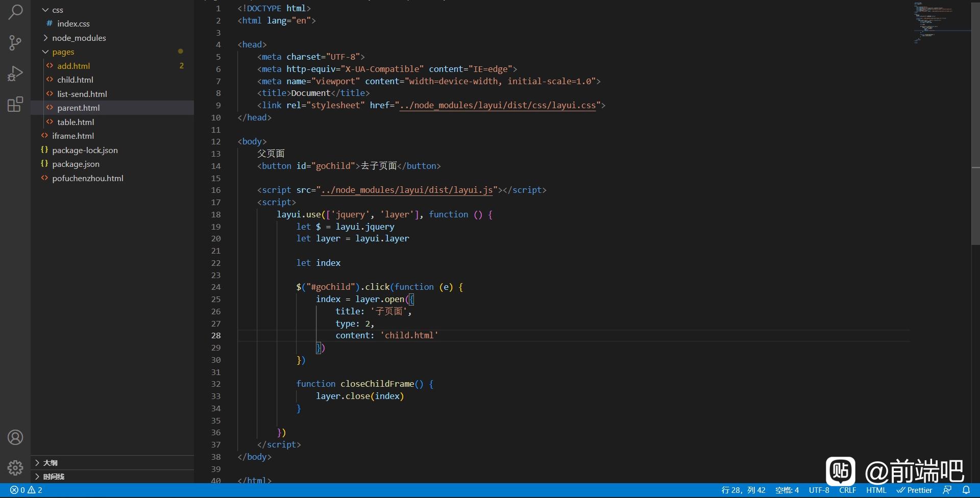Screen dimensions: 980x498
Task: Change the UTF-8 file encoding
Action: [819, 490]
